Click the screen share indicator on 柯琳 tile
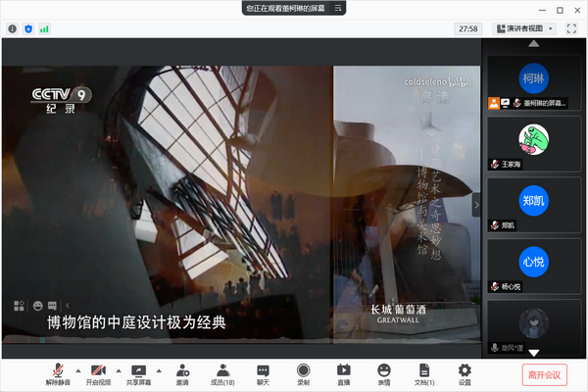This screenshot has height=392, width=588. [505, 103]
